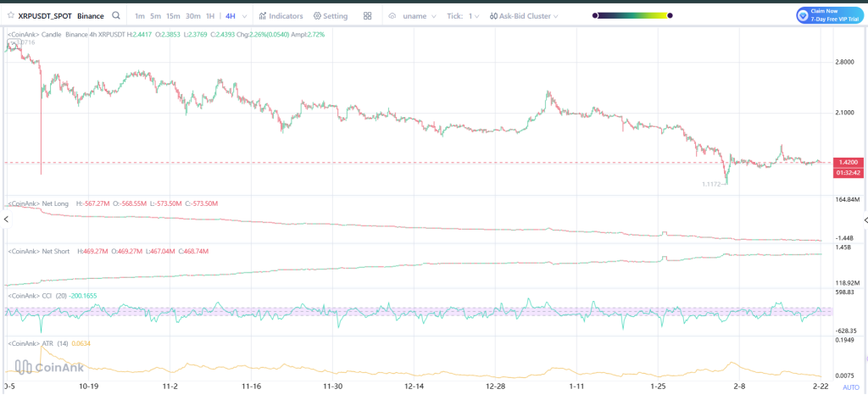
Task: Toggle AUTO price scale
Action: tap(850, 387)
